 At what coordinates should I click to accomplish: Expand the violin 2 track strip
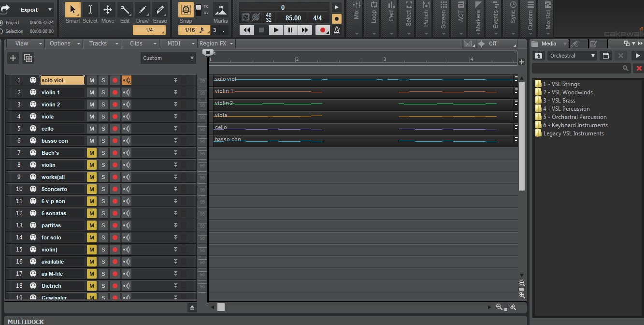tap(176, 104)
